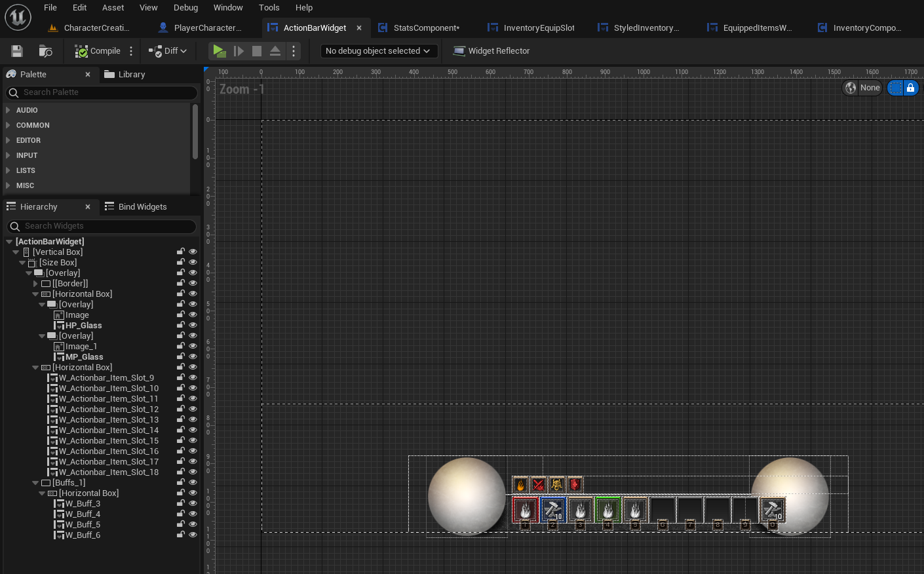
Task: Select the fire buff icon in canvas
Action: pyautogui.click(x=520, y=485)
